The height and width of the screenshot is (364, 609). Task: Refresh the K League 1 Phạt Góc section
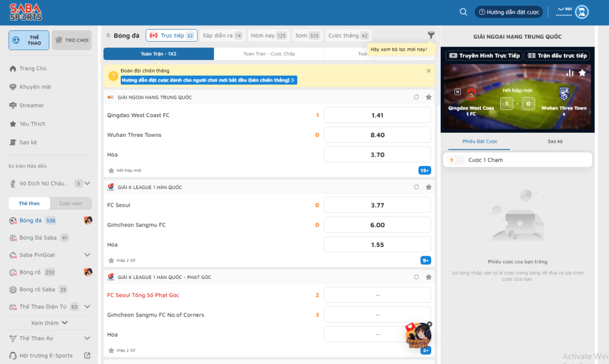pos(416,277)
